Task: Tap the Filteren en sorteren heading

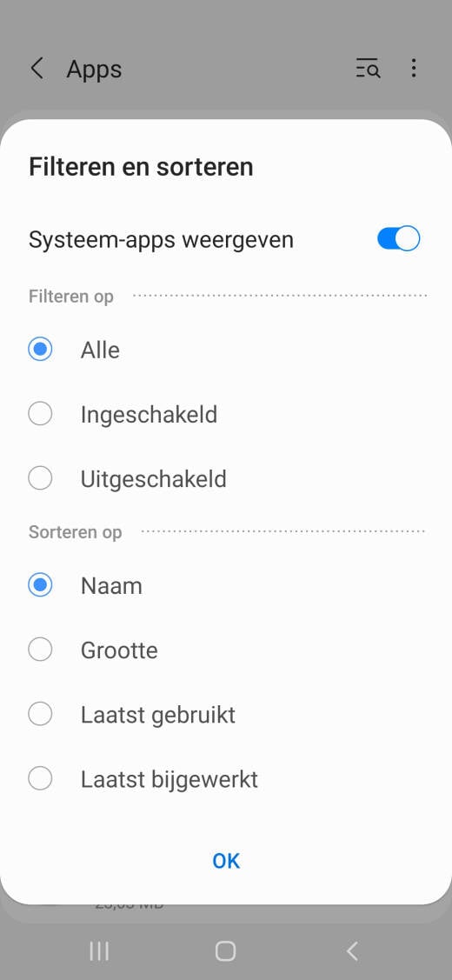Action: (x=142, y=167)
